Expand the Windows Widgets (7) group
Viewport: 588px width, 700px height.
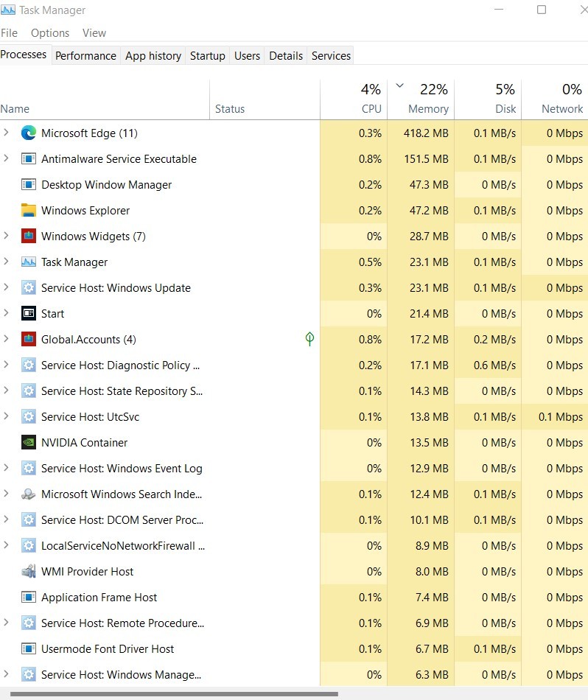6,236
